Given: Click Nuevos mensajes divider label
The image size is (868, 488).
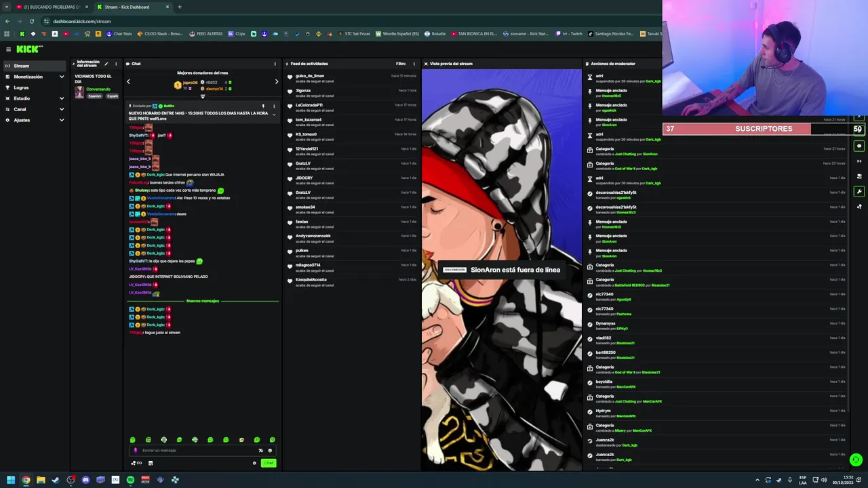Looking at the screenshot, I should [x=203, y=301].
